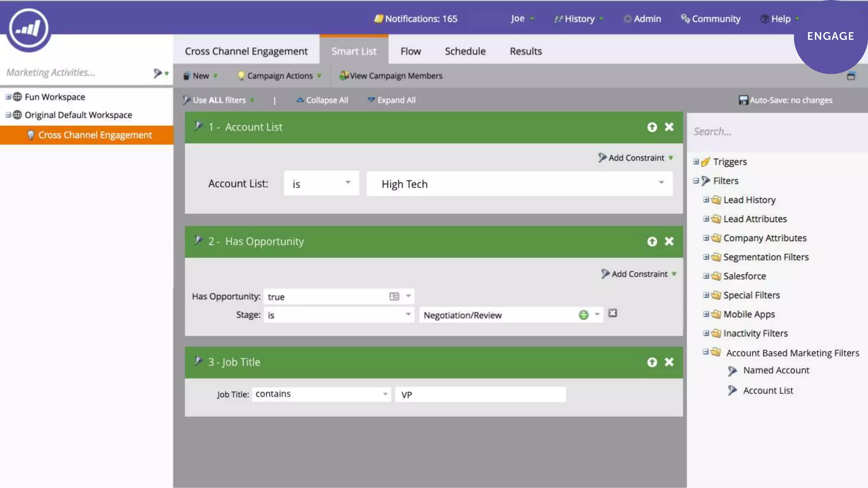Collapse the Filters tree node

696,180
